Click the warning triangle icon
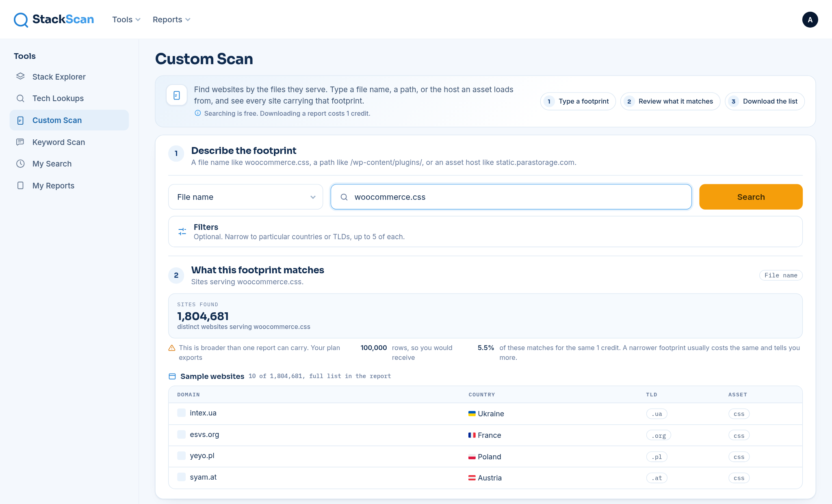The image size is (832, 504). [x=172, y=348]
